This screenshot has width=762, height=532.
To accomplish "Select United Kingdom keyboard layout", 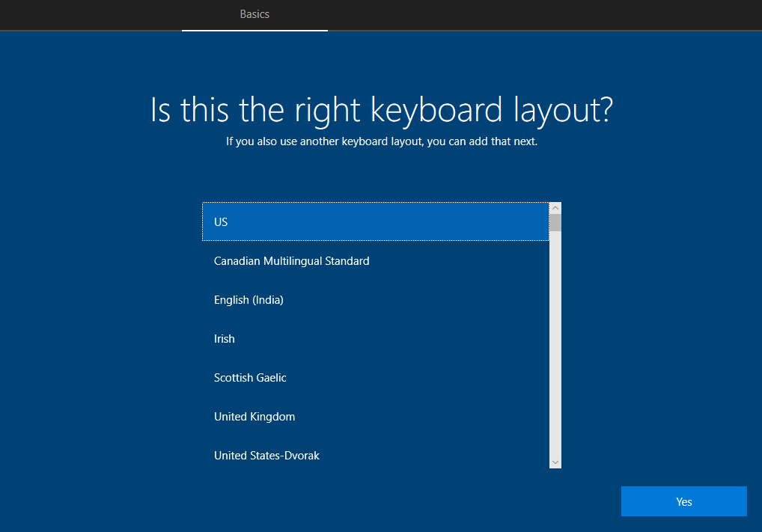I will click(x=376, y=416).
